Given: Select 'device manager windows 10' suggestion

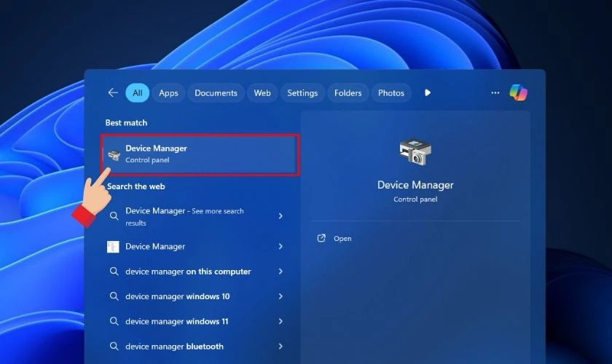Looking at the screenshot, I should pos(178,296).
